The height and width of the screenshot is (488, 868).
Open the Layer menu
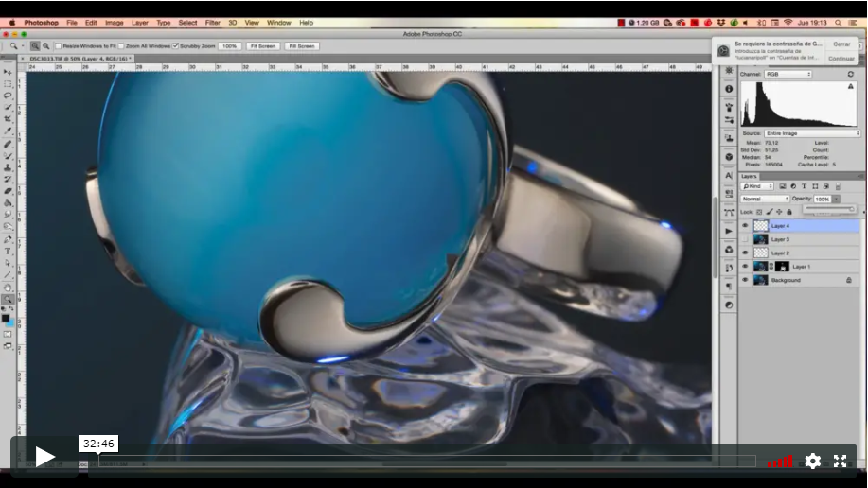pos(139,23)
